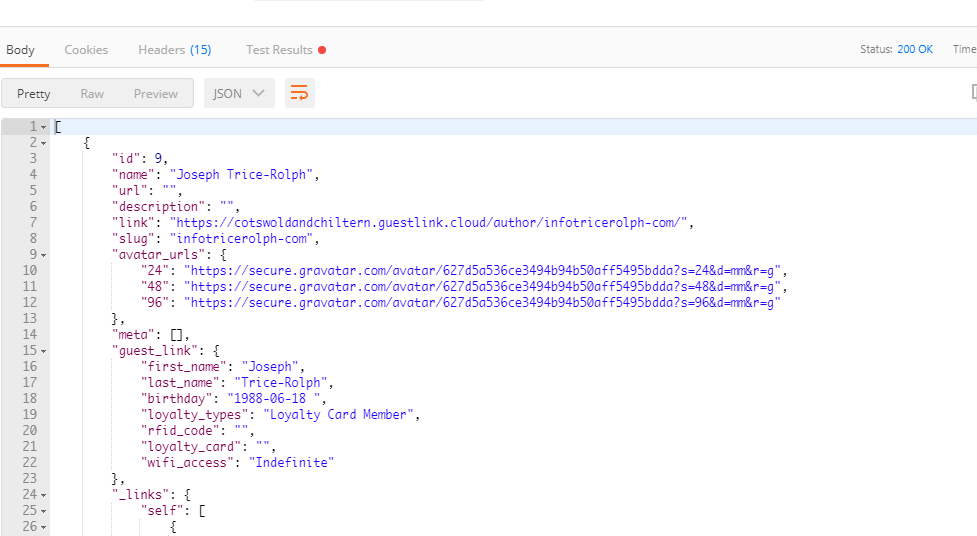Open the JSON format dropdown
977x536 pixels.
coord(239,93)
